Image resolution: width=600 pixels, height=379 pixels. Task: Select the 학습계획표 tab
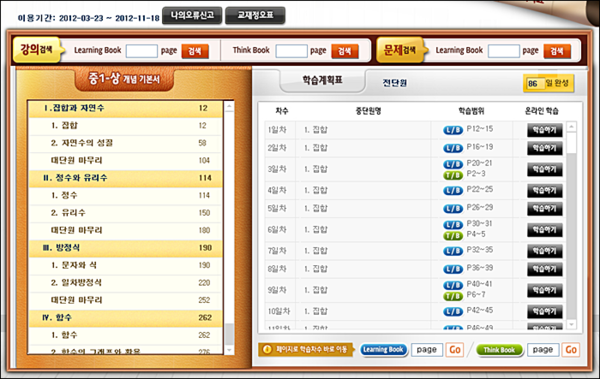[x=322, y=80]
